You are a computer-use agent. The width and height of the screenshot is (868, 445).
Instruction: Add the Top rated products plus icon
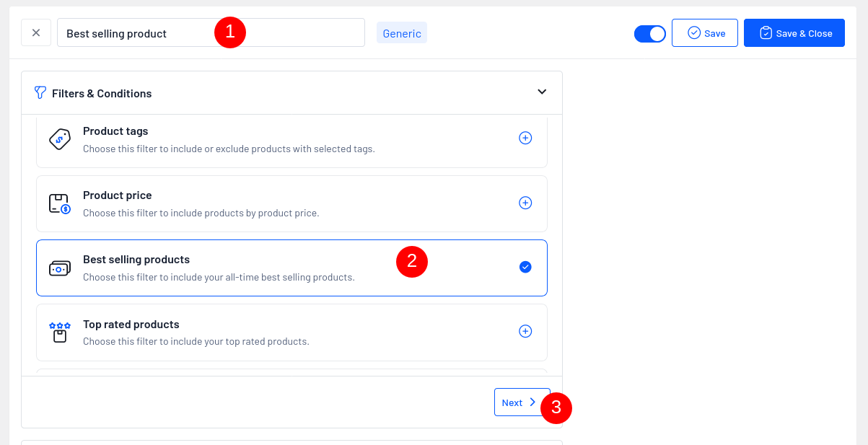pyautogui.click(x=525, y=331)
